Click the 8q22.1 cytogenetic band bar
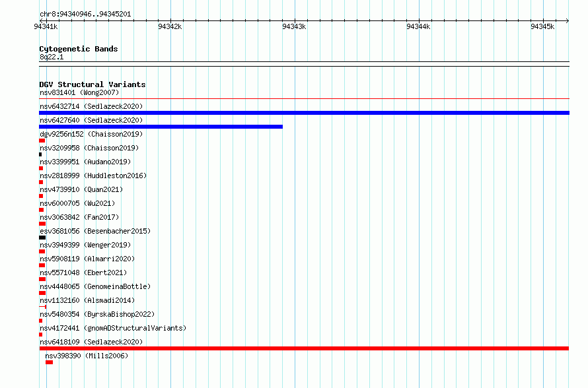The image size is (588, 388). tap(304, 64)
